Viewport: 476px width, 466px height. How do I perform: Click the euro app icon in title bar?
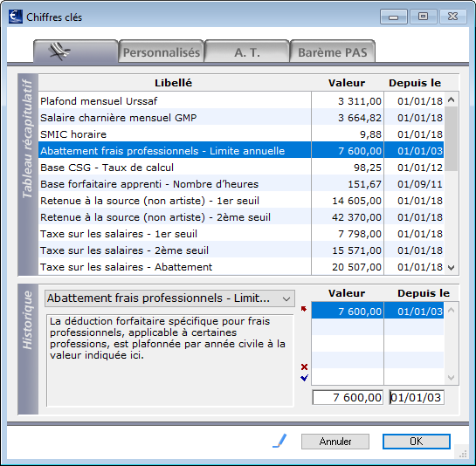point(16,17)
